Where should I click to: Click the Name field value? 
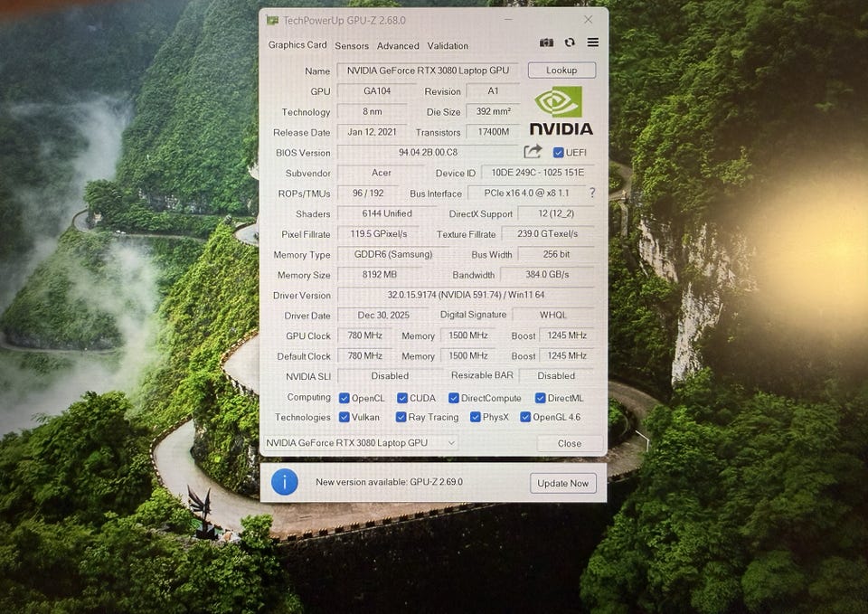point(428,71)
